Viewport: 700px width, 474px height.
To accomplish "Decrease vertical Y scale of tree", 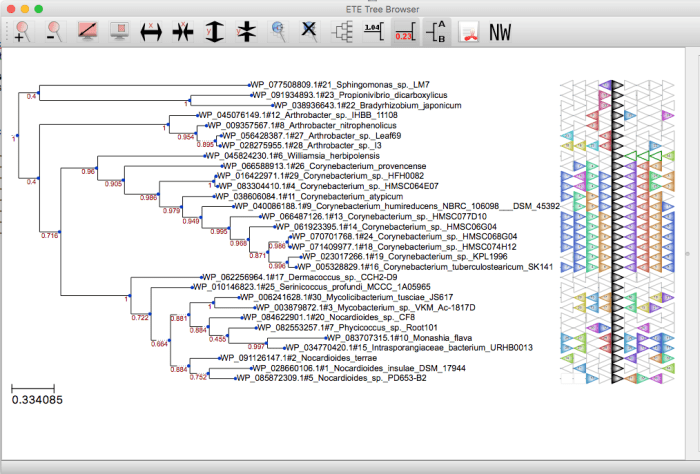I will 245,33.
